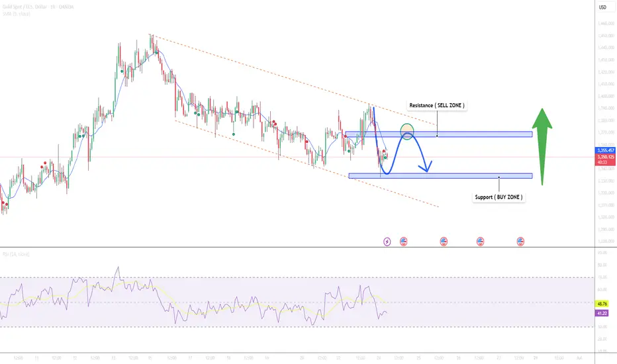Screen dimensions: 617x364
Task: Open the rightmost US flag economic event
Action: pyautogui.click(x=520, y=242)
